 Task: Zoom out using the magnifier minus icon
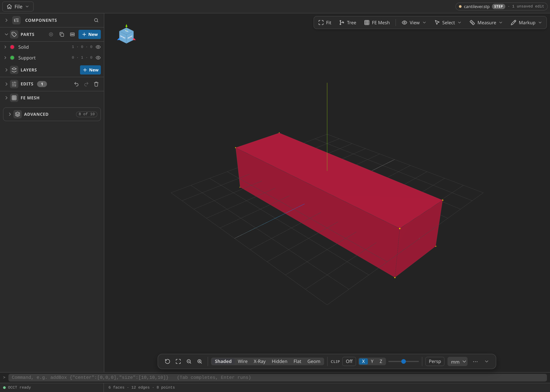(x=189, y=361)
